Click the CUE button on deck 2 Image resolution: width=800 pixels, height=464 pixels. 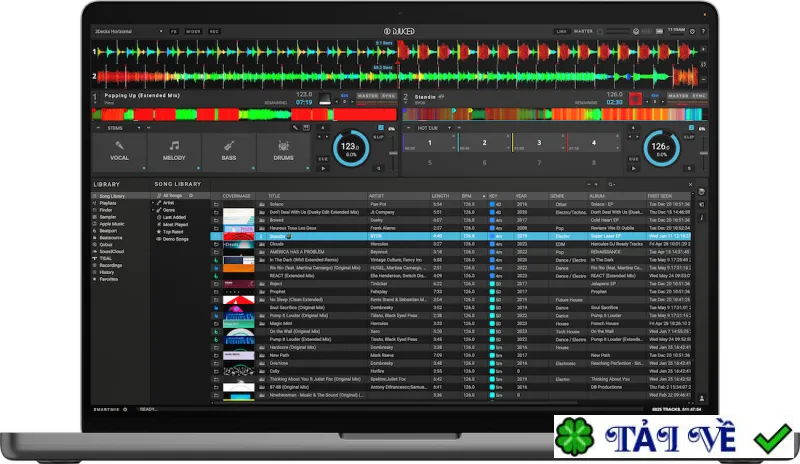point(634,159)
